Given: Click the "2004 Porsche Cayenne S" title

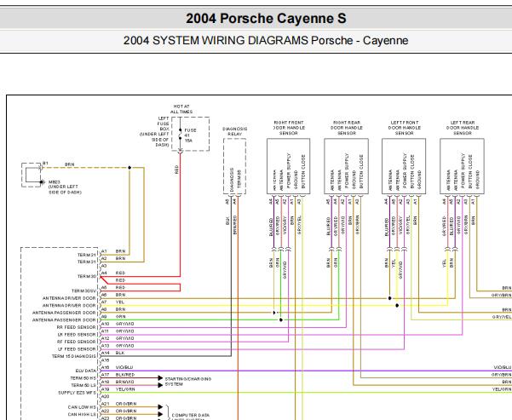Looking at the screenshot, I should coord(266,18).
